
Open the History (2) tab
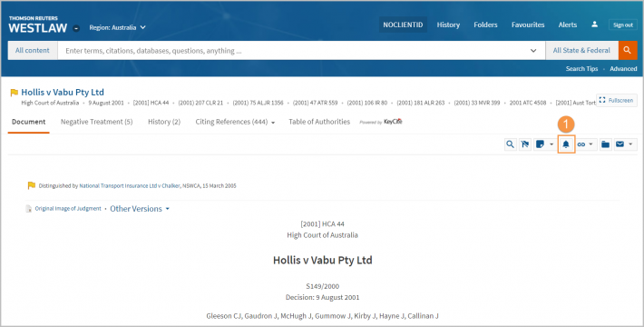(164, 122)
